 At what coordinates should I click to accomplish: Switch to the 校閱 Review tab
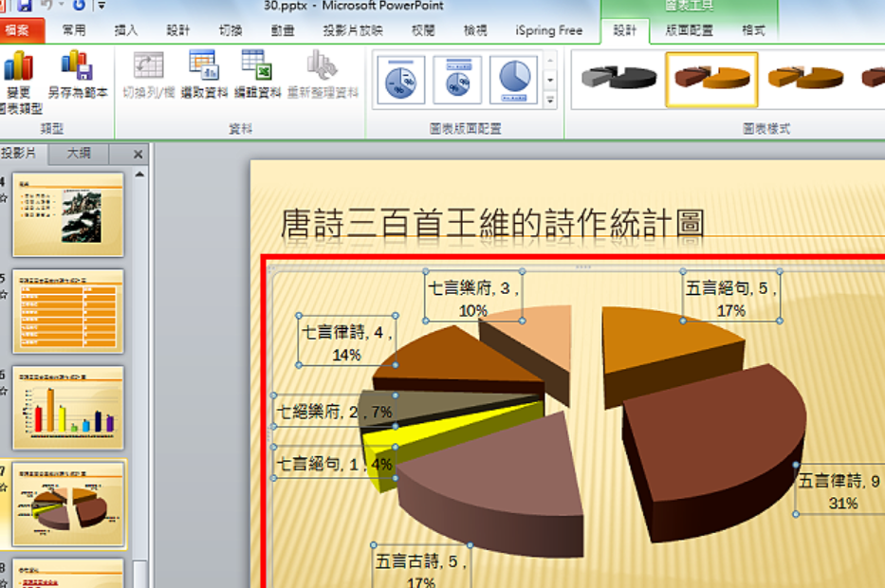coord(423,30)
